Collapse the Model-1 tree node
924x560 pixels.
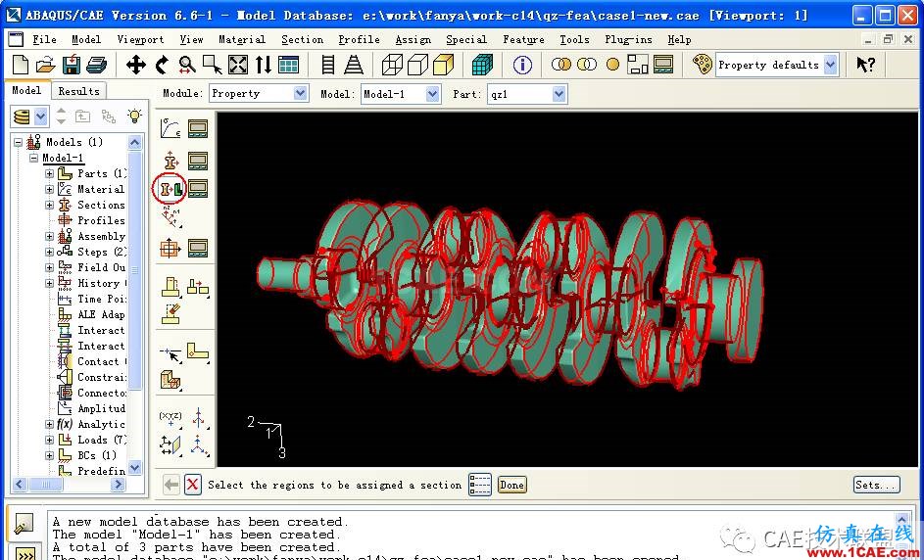coord(33,158)
